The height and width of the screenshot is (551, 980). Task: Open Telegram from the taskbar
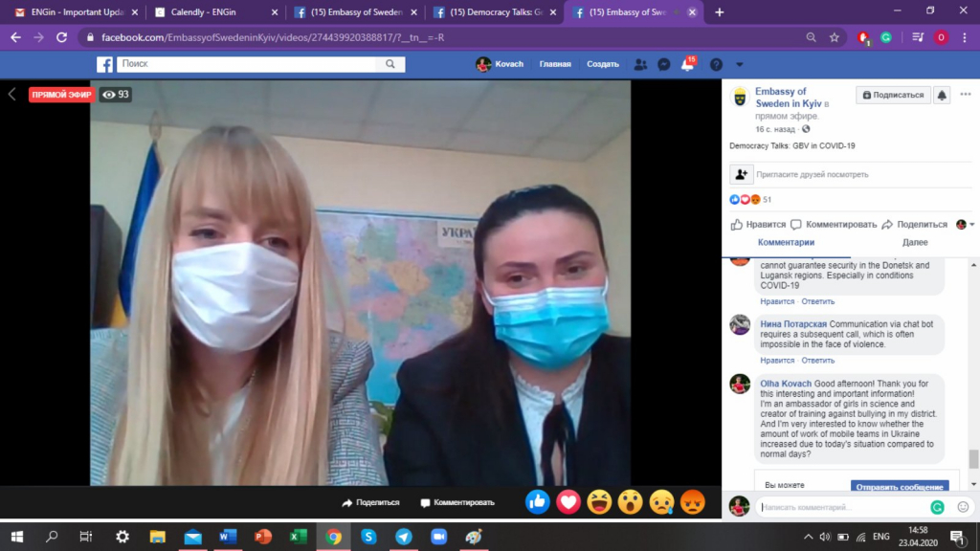point(404,537)
